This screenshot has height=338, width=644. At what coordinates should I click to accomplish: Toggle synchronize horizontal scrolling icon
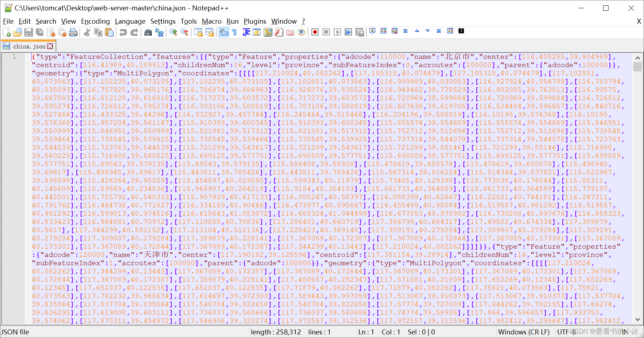tap(209, 32)
